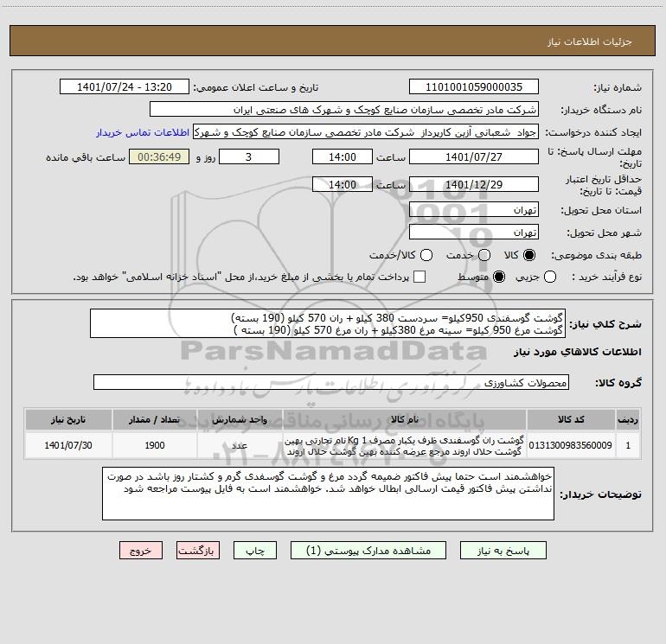Click the چاپ print button

tap(255, 551)
